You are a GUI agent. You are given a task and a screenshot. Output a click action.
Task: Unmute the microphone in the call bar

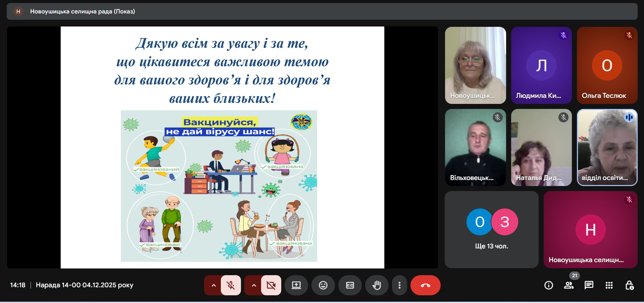tap(231, 285)
